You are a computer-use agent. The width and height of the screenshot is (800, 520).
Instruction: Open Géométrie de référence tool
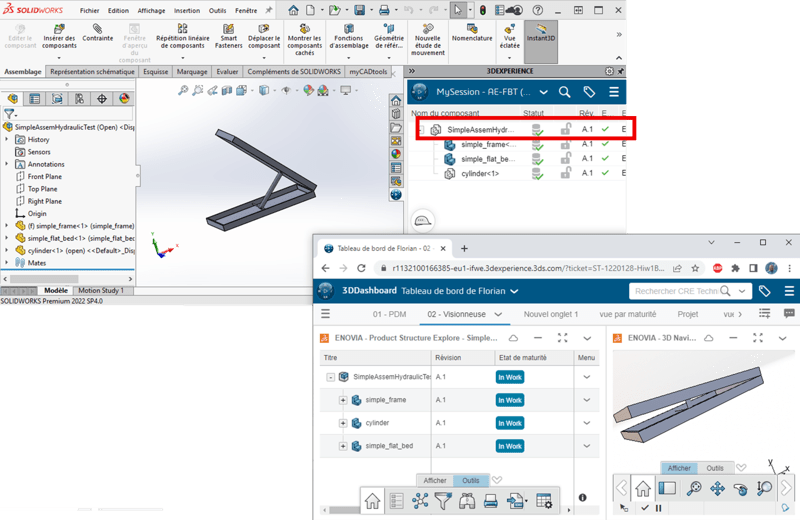(389, 36)
